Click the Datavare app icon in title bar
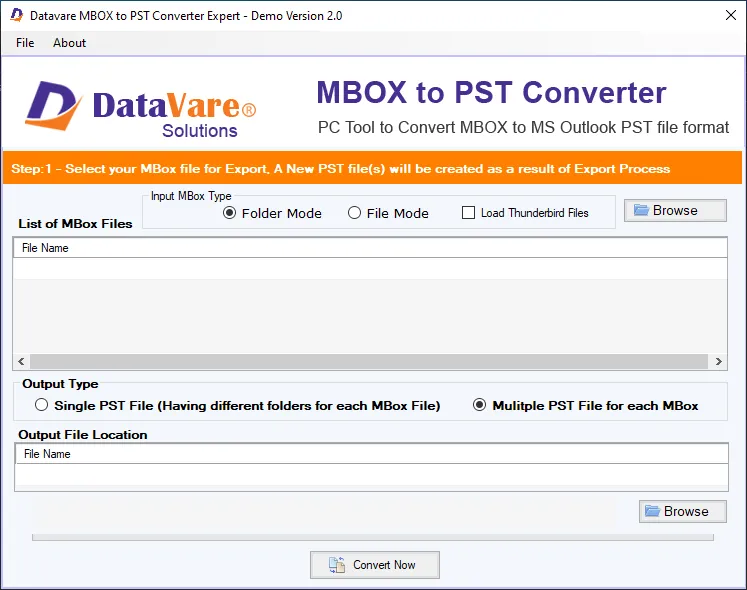This screenshot has width=747, height=590. coord(17,15)
